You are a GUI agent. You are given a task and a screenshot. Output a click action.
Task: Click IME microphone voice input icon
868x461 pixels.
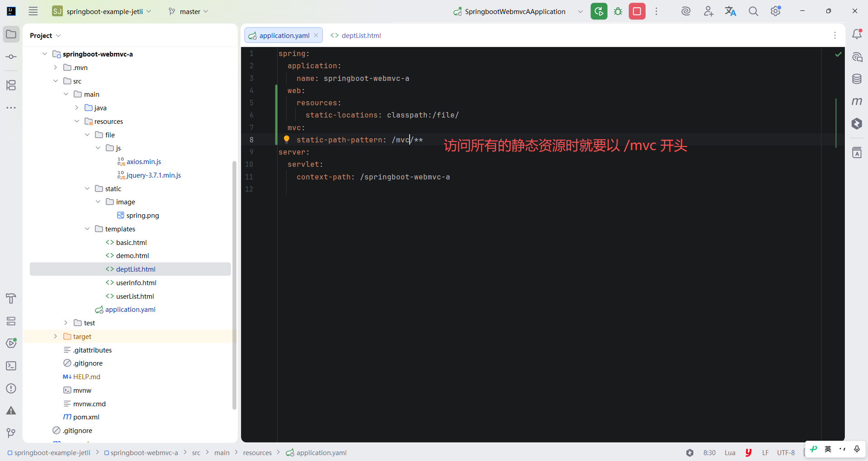(x=857, y=449)
